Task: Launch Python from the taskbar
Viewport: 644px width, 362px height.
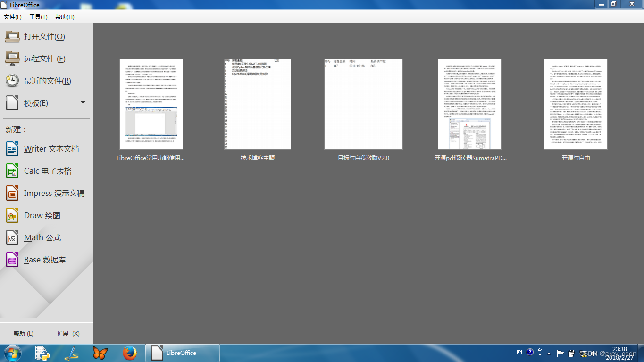Action: point(43,353)
